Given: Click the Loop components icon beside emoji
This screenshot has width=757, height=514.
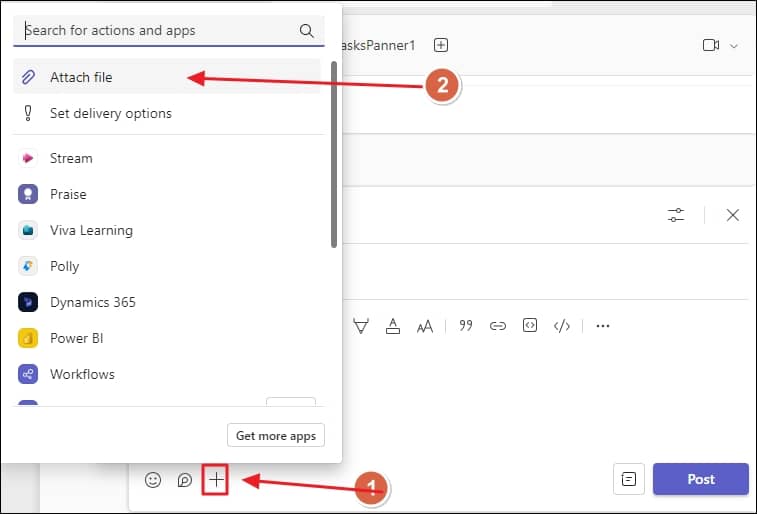Looking at the screenshot, I should point(184,480).
